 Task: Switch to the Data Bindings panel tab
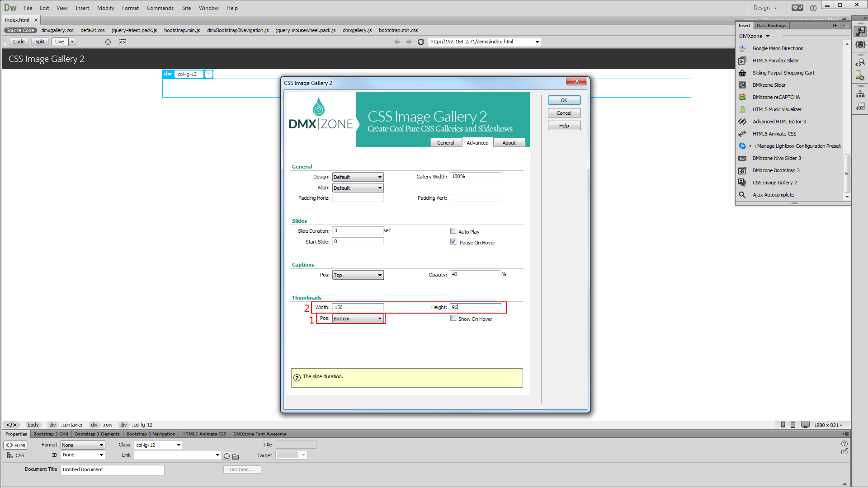pyautogui.click(x=771, y=26)
